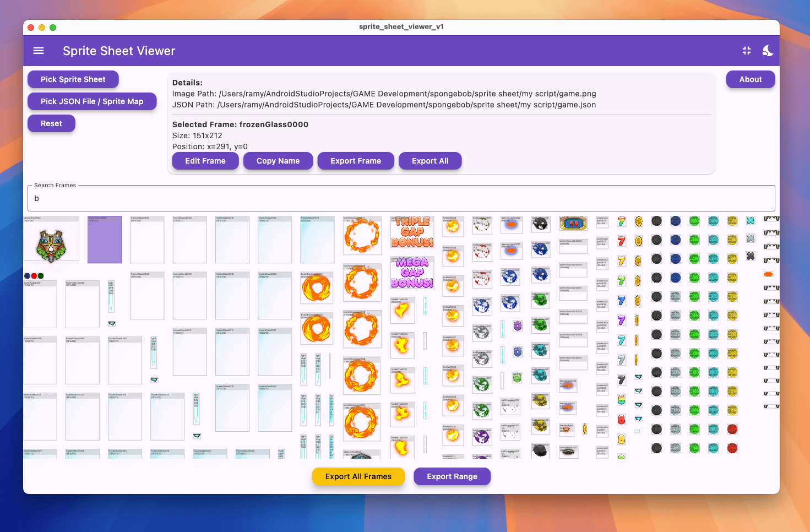The image size is (810, 532).
Task: Click the Export Frame button
Action: click(356, 161)
